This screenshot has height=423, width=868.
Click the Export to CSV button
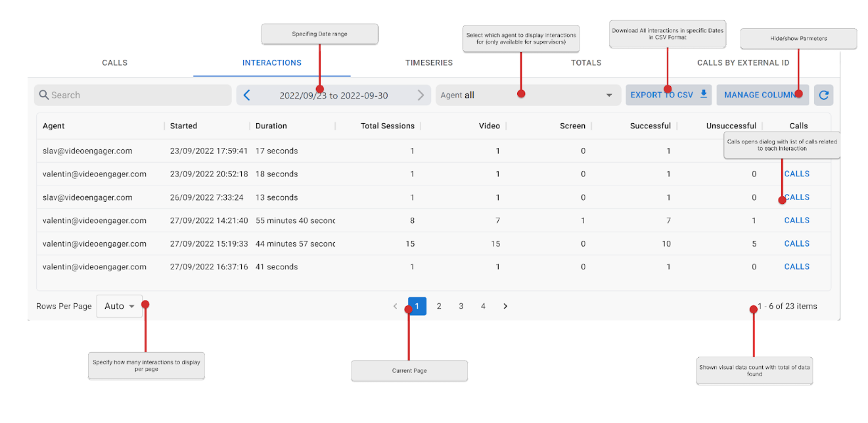668,95
